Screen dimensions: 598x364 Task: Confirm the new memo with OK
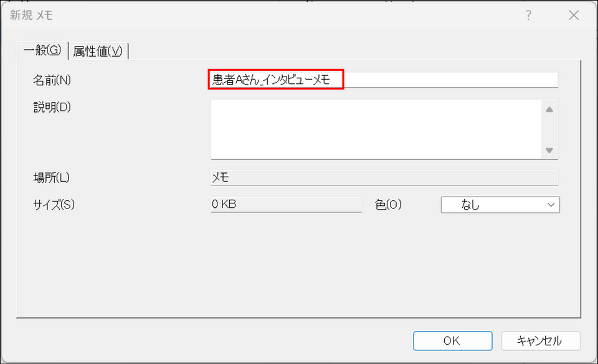(452, 340)
